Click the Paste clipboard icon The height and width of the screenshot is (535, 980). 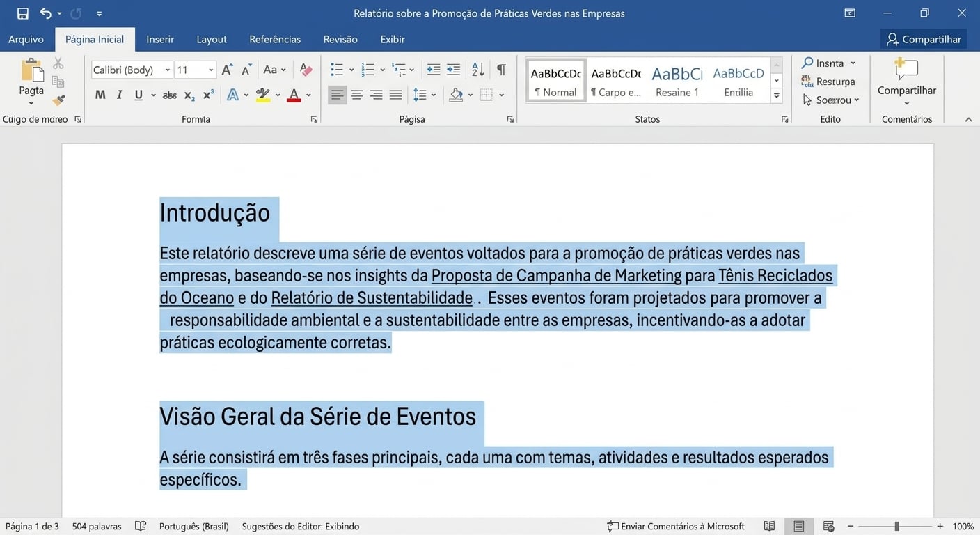31,70
